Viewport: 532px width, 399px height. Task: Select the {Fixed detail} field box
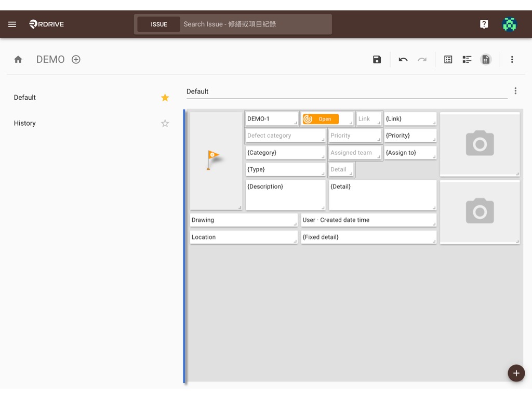tap(368, 237)
